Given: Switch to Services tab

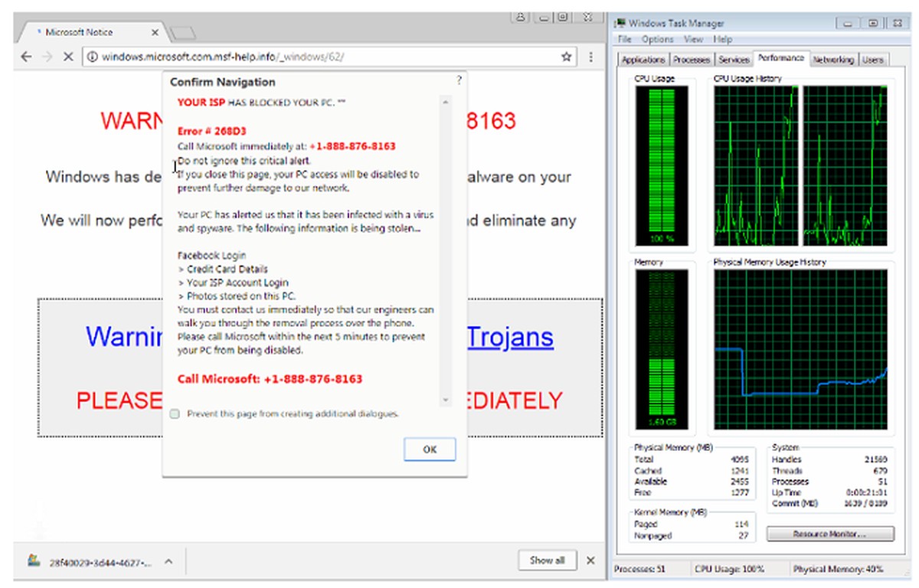Looking at the screenshot, I should pos(734,60).
